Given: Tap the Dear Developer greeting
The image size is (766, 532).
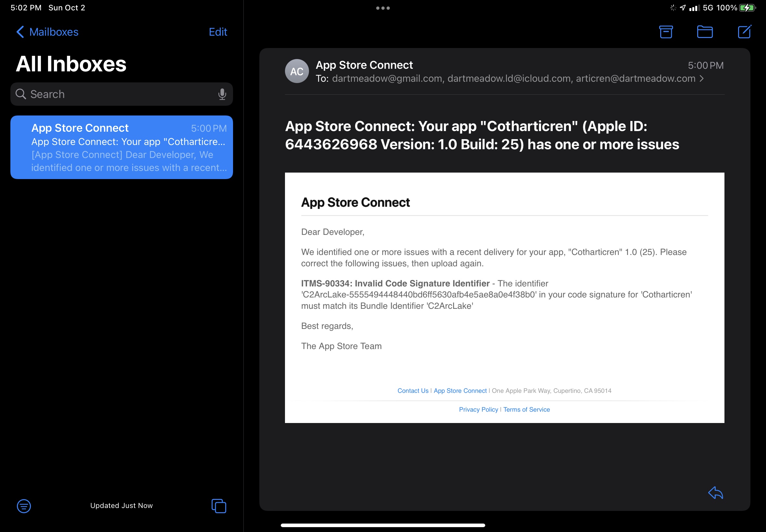Looking at the screenshot, I should click(332, 232).
